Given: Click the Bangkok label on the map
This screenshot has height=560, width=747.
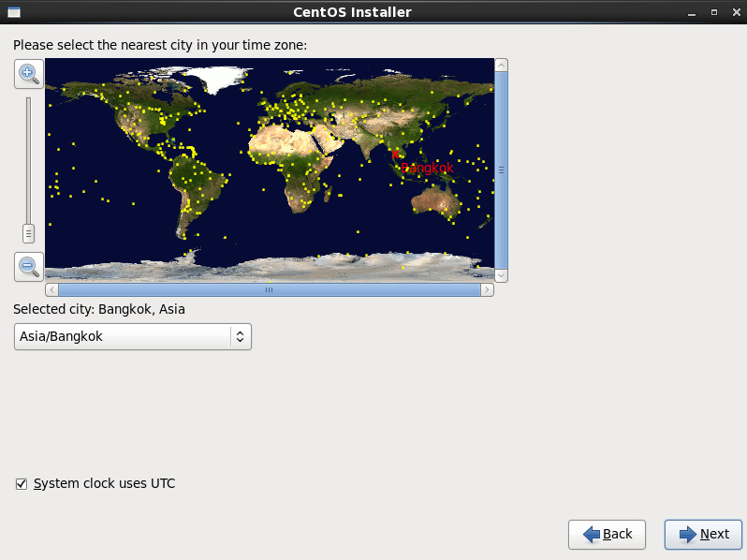Looking at the screenshot, I should (428, 168).
